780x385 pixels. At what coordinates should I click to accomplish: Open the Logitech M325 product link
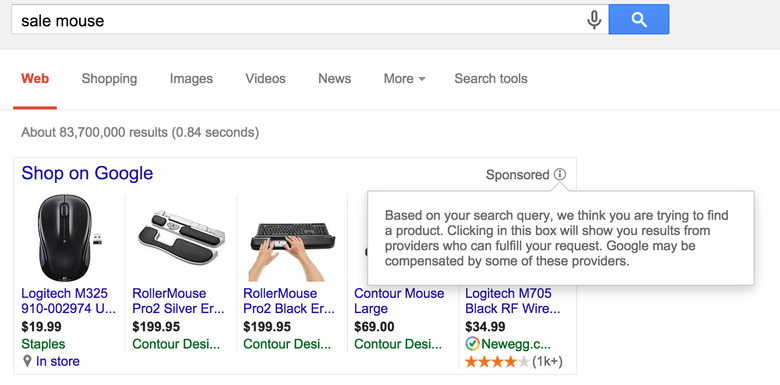point(69,301)
